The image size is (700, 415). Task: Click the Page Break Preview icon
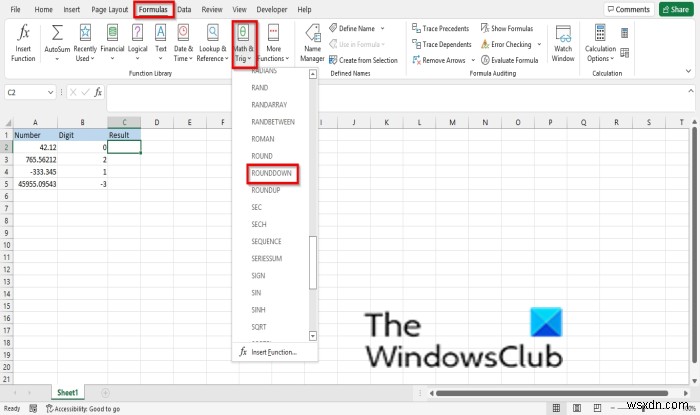coord(597,408)
